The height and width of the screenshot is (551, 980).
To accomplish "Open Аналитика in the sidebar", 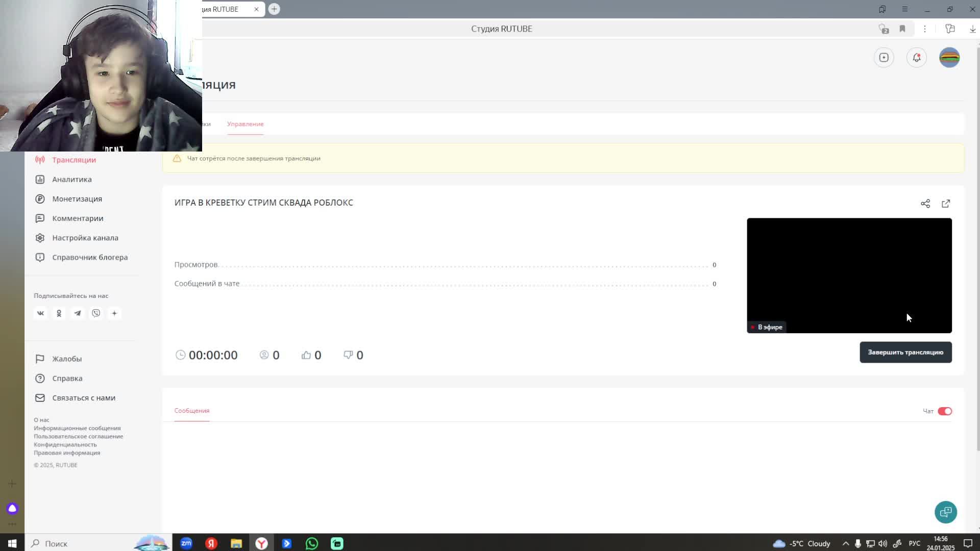I will pos(63,179).
